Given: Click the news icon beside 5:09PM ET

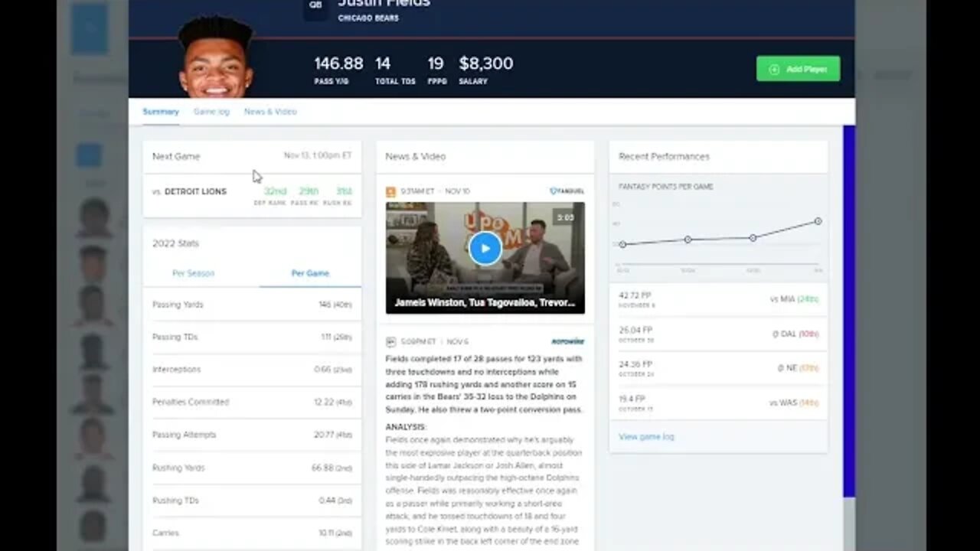Looking at the screenshot, I should coord(390,341).
